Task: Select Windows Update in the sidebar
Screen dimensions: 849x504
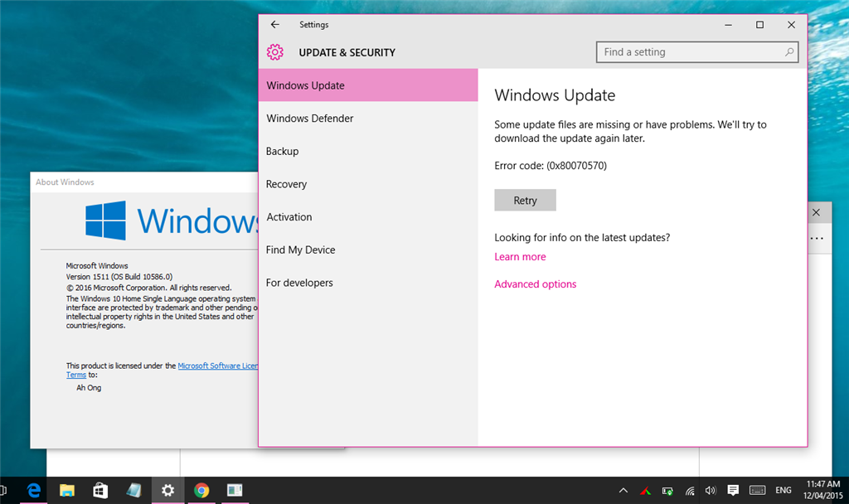Action: click(368, 85)
